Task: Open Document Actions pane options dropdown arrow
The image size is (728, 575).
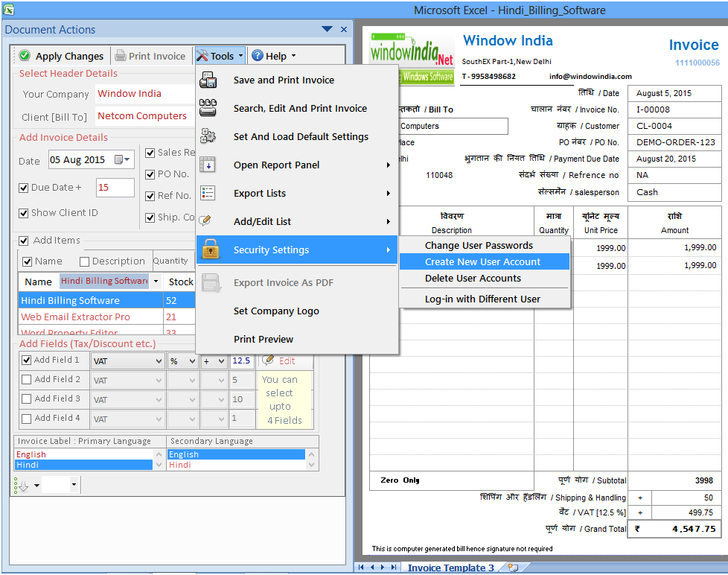Action: point(327,29)
